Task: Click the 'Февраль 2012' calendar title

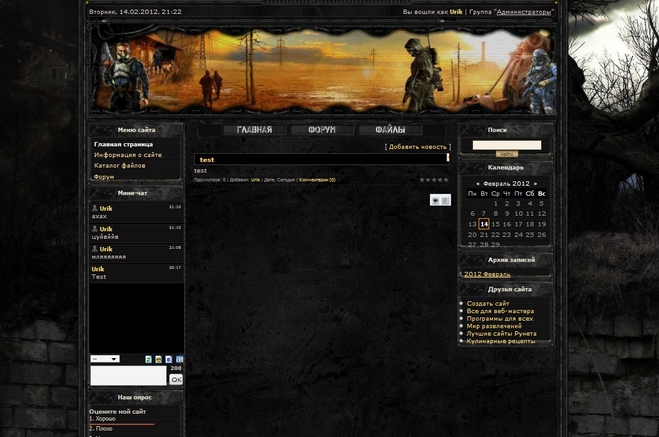Action: click(x=506, y=184)
